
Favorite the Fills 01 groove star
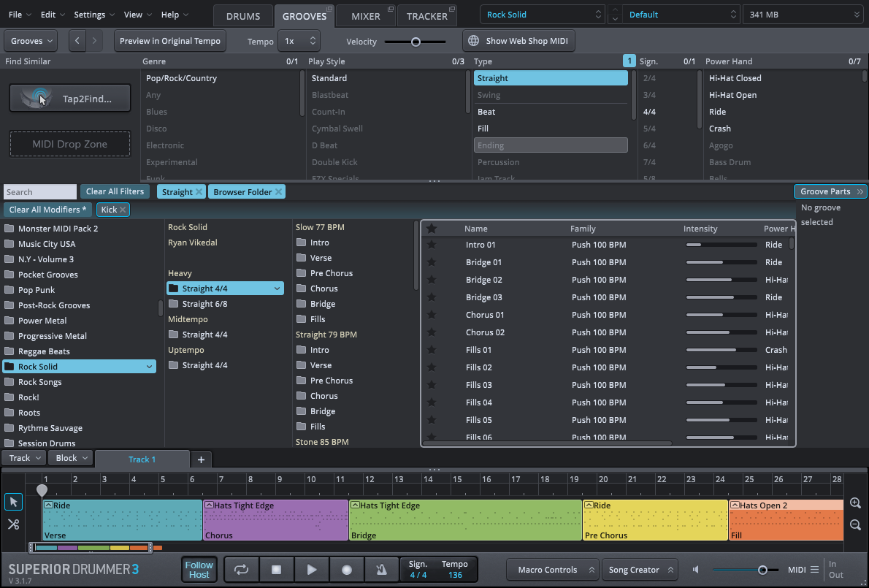click(x=432, y=350)
